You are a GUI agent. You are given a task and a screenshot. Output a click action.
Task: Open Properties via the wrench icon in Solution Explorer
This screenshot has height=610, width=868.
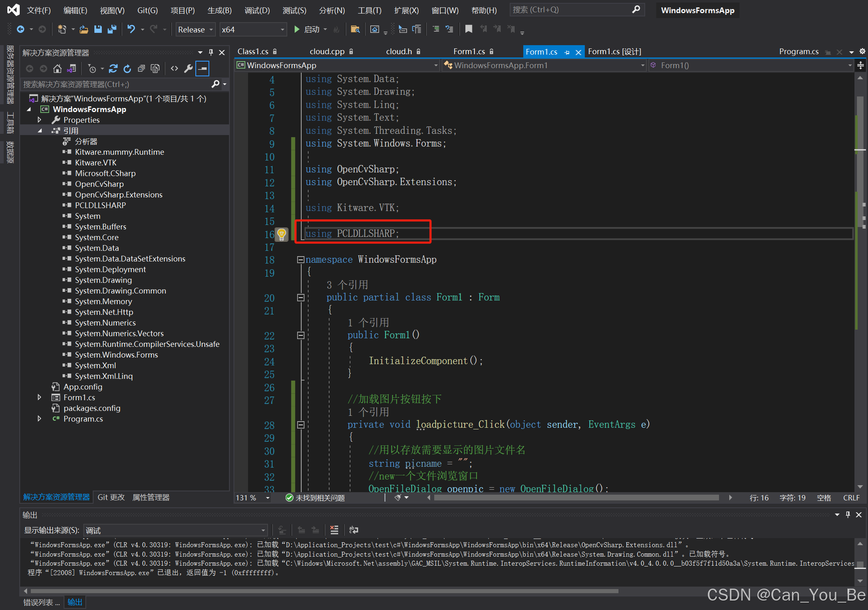point(188,69)
